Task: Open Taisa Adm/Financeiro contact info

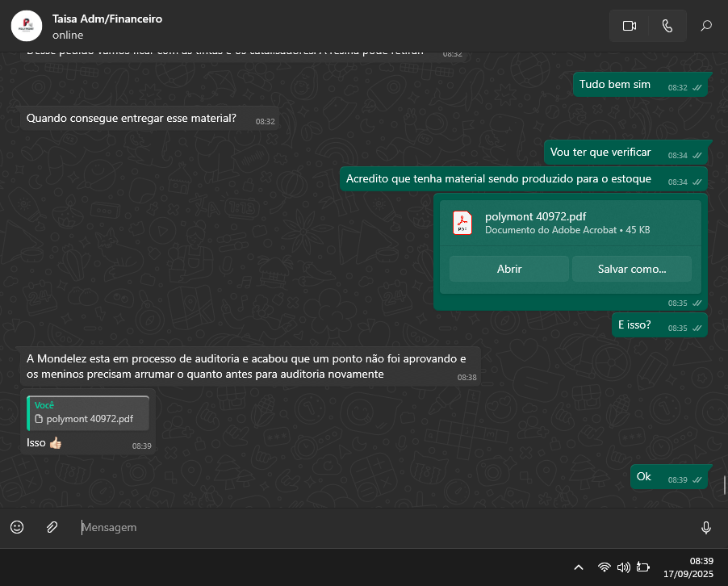Action: pos(107,19)
